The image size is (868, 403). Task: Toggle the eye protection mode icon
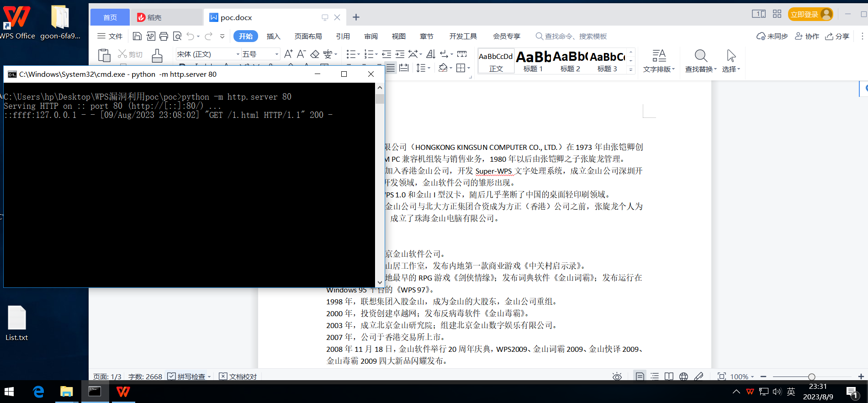pyautogui.click(x=617, y=376)
